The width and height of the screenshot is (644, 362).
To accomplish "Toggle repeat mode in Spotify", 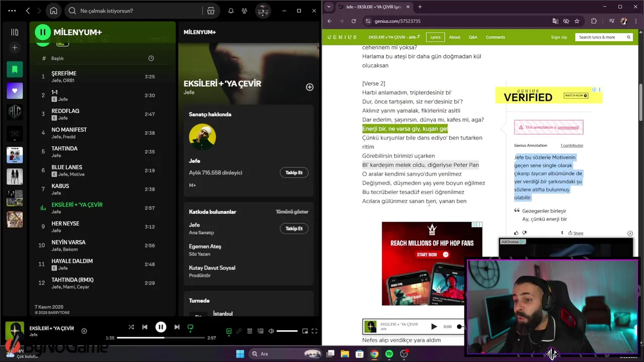I will coord(190,327).
